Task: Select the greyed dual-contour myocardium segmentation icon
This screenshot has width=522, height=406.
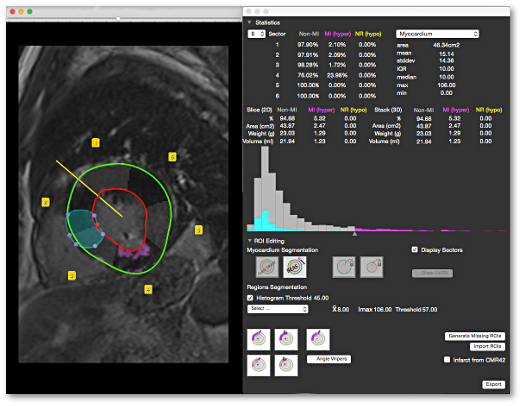Action: click(267, 267)
